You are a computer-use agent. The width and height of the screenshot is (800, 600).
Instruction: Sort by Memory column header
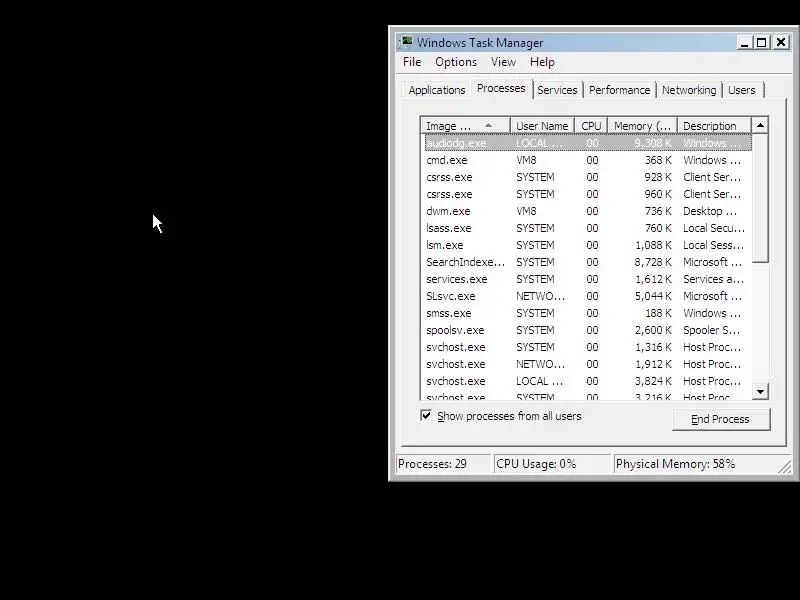(x=642, y=126)
